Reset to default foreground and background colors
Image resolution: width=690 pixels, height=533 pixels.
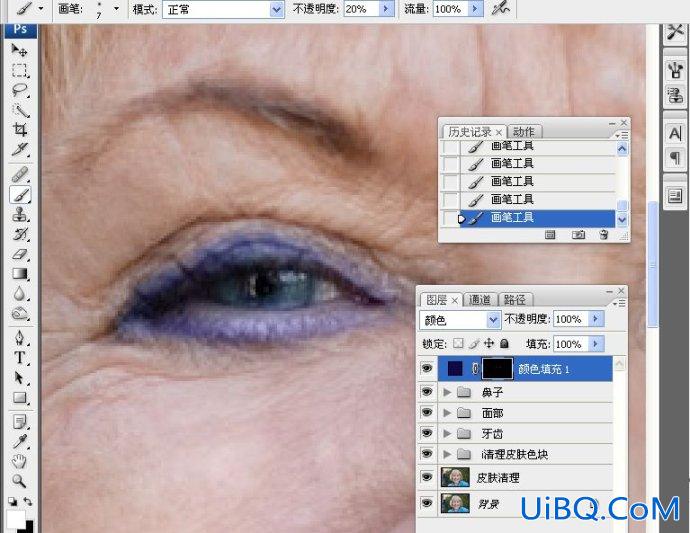click(x=13, y=501)
